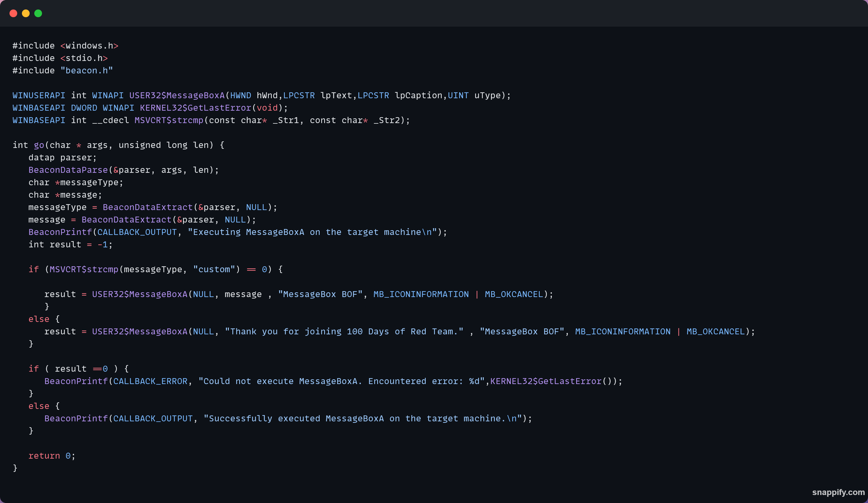Click the "WINUSERAPI" keyword
The image size is (868, 503).
39,95
